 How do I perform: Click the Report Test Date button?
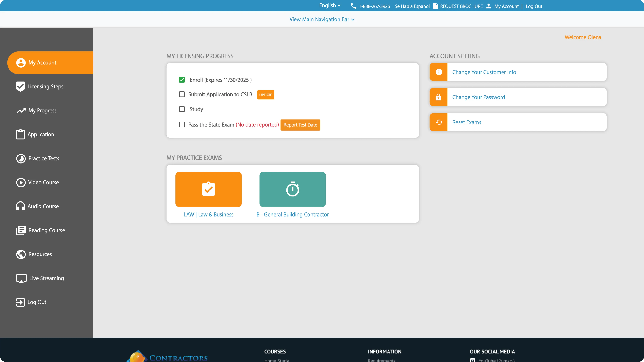[300, 125]
